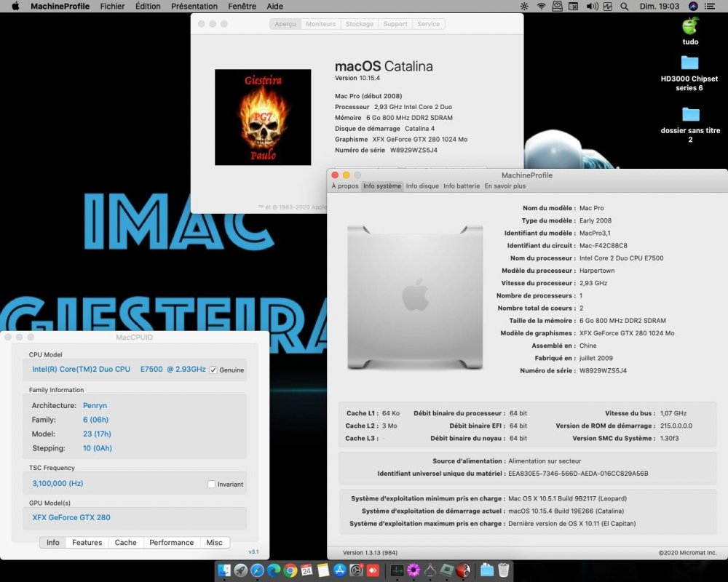Select Service tab in About This Mac
The height and width of the screenshot is (582, 728).
429,24
